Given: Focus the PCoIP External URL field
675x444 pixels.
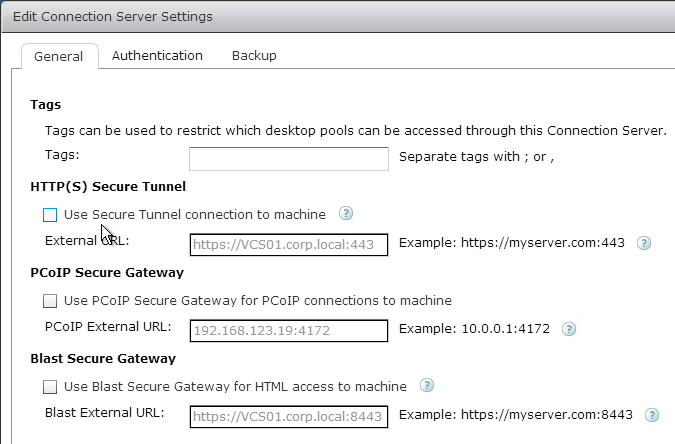Looking at the screenshot, I should click(289, 331).
